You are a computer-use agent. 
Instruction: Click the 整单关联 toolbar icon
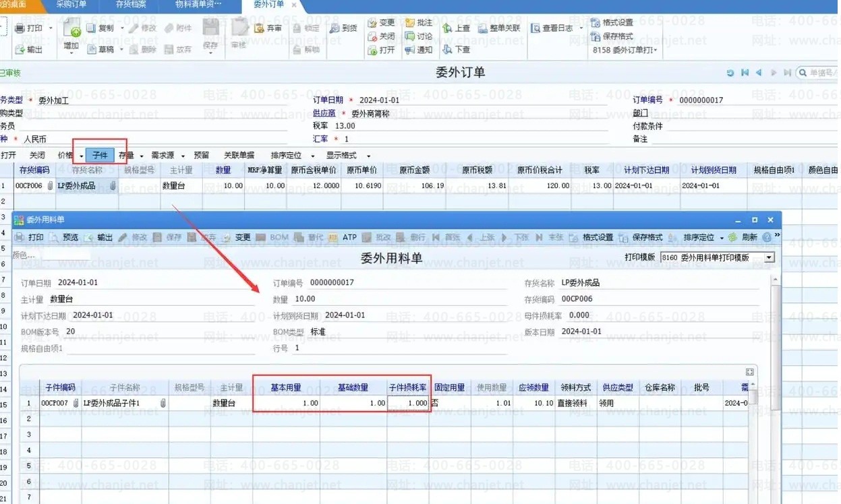coord(483,28)
